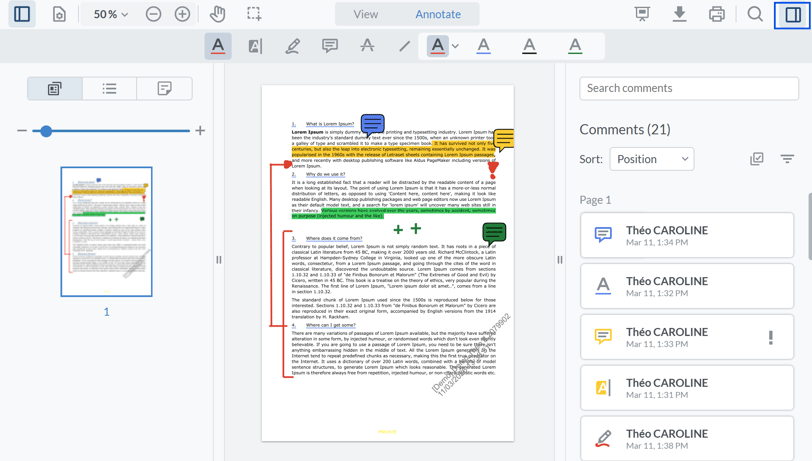Select the comment note tool
Screen dimensions: 812x461
[329, 46]
